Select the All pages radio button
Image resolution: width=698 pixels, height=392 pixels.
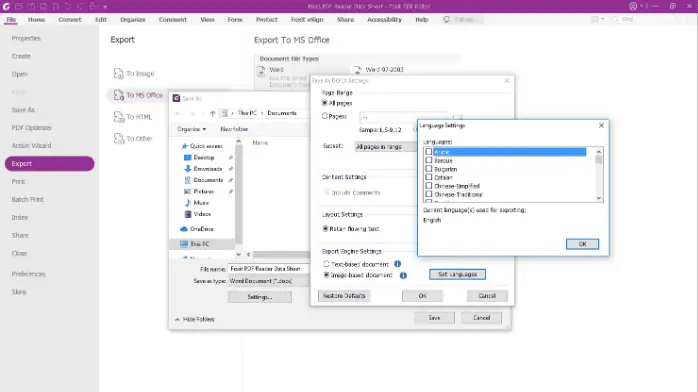[x=325, y=103]
